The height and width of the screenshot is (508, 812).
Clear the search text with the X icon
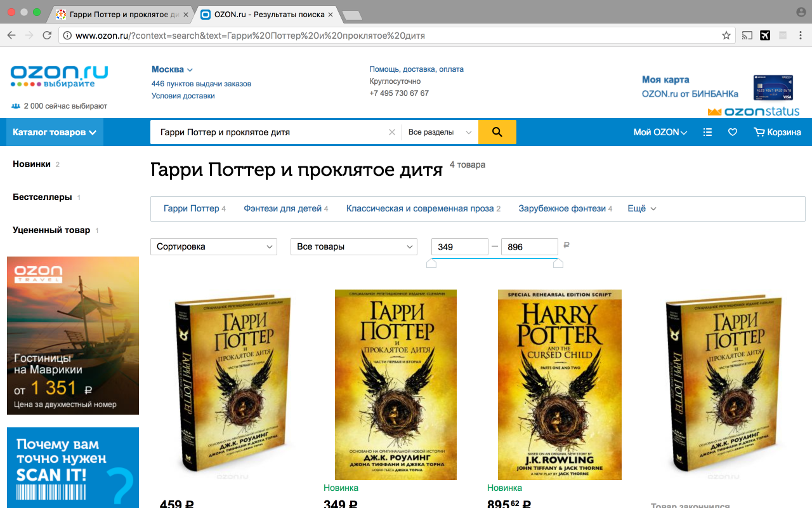392,132
